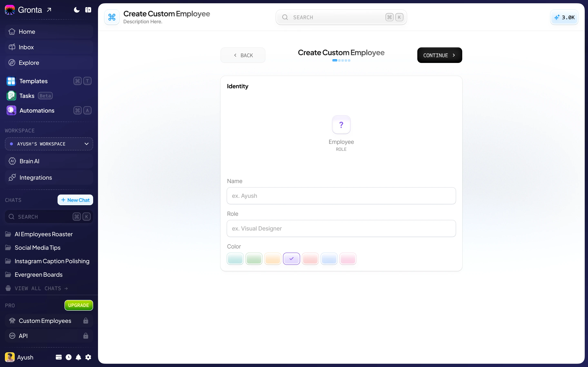Viewport: 588px width, 367px height.
Task: Open Automations in the sidebar
Action: 49,110
